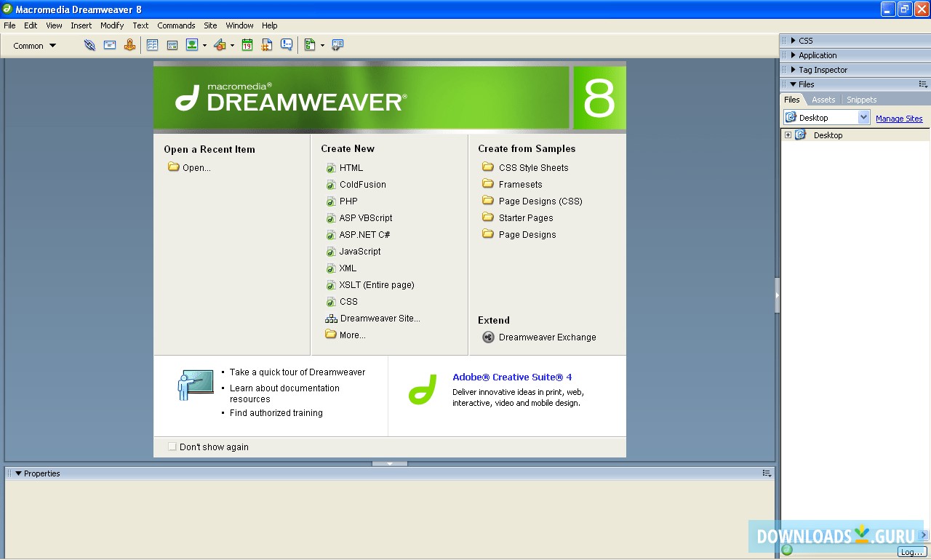Click the Tag Chooser icon
This screenshot has width=931, height=560.
(337, 45)
